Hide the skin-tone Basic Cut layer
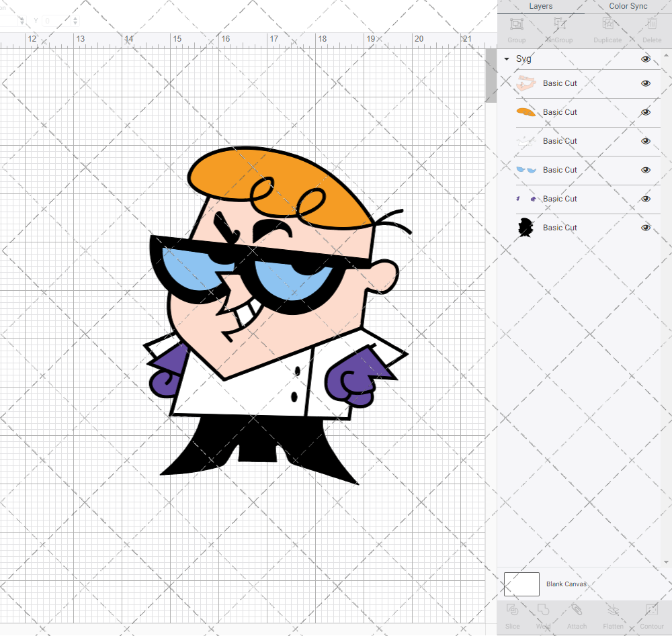This screenshot has height=636, width=672. (x=645, y=83)
